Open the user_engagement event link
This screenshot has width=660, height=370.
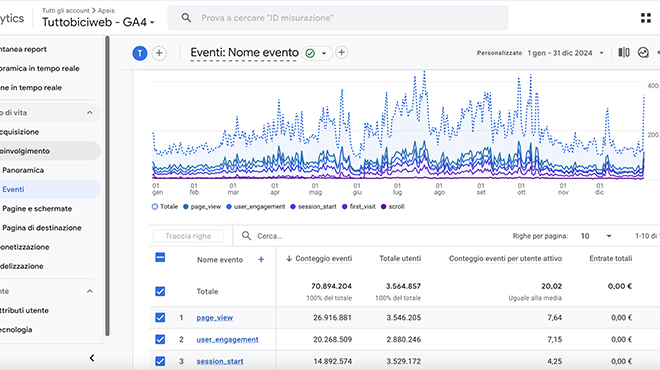tap(227, 339)
